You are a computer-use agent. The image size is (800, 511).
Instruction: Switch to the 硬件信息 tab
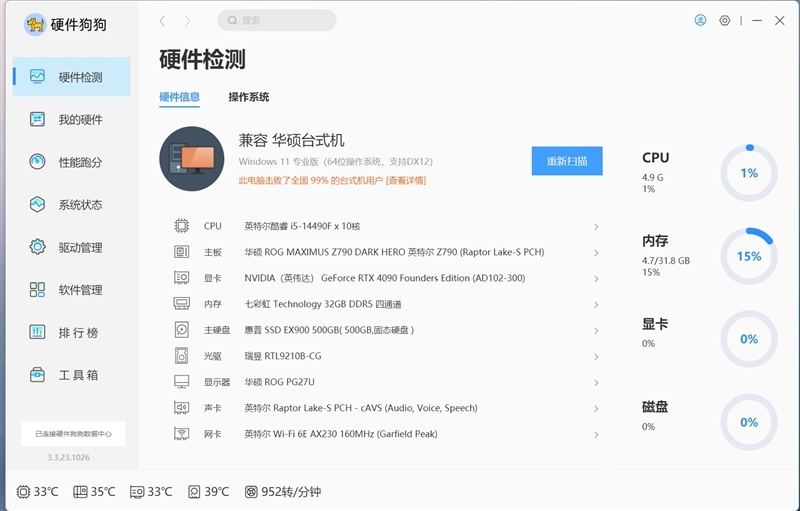point(179,97)
